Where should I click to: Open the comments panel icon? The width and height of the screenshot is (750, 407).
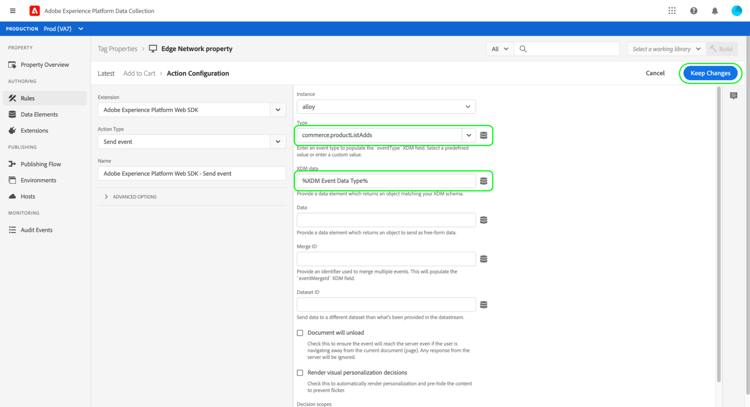tap(734, 96)
